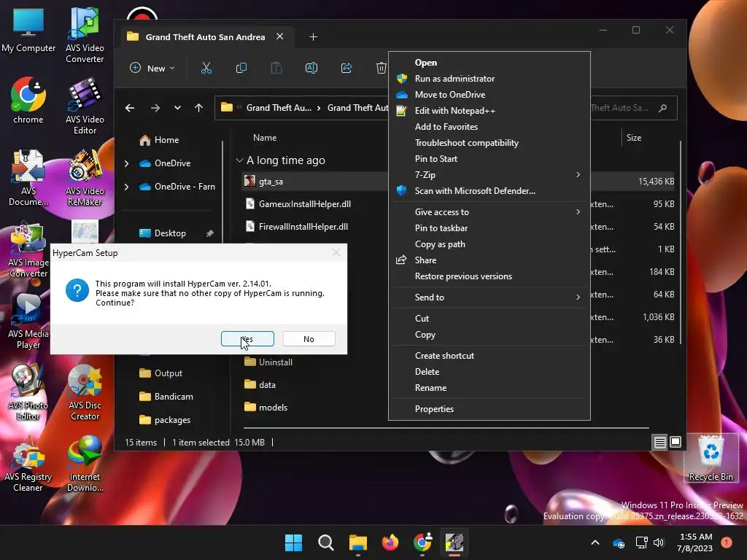The image size is (747, 560).
Task: Choose Pin to Start
Action: click(489, 159)
